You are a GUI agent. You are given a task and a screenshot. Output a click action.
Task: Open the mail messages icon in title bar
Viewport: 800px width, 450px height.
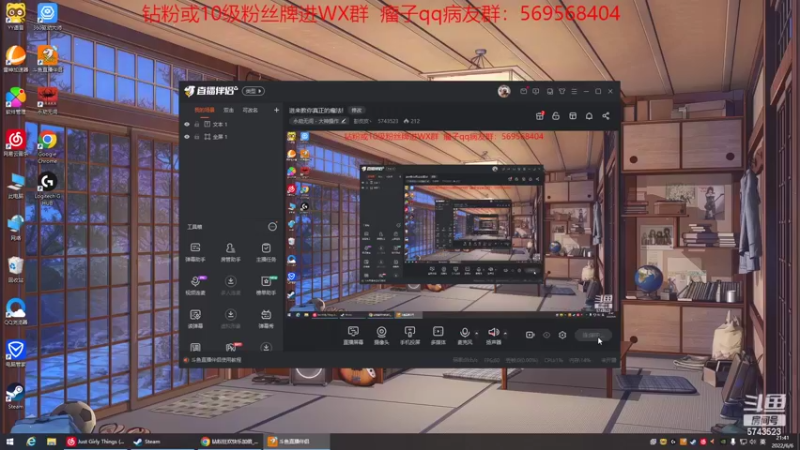[x=523, y=91]
